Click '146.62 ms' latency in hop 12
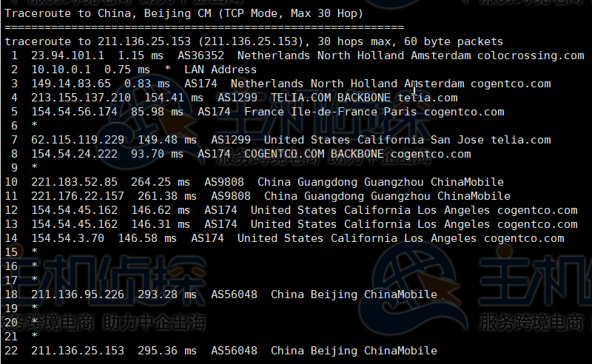Viewport: 592px width, 364px height. (161, 210)
